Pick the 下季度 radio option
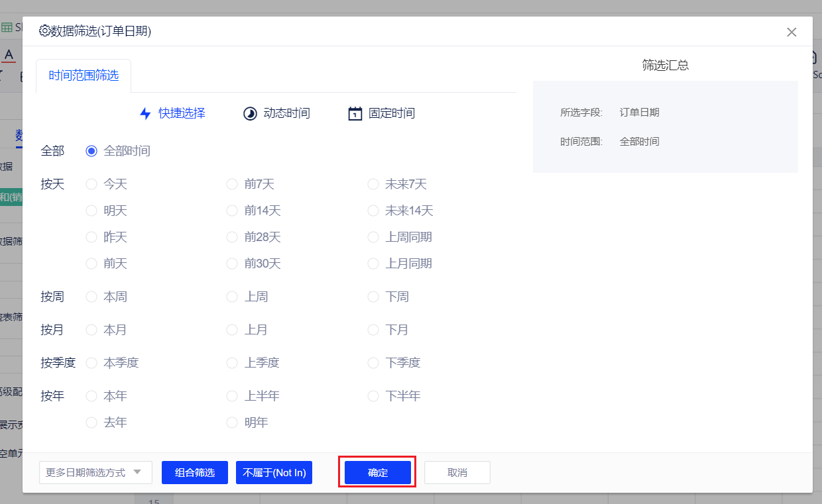 coord(373,363)
